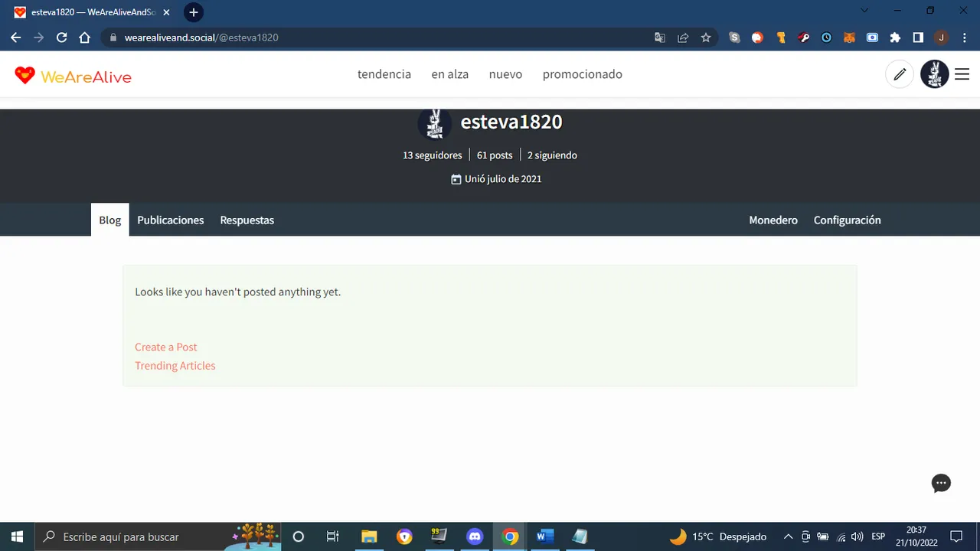Toggle the browser side panel

click(918, 37)
